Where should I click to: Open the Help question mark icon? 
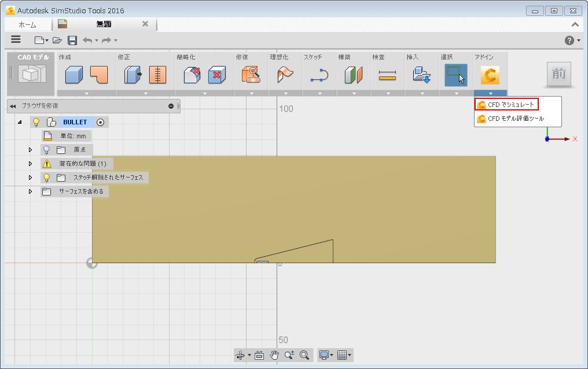[x=569, y=40]
